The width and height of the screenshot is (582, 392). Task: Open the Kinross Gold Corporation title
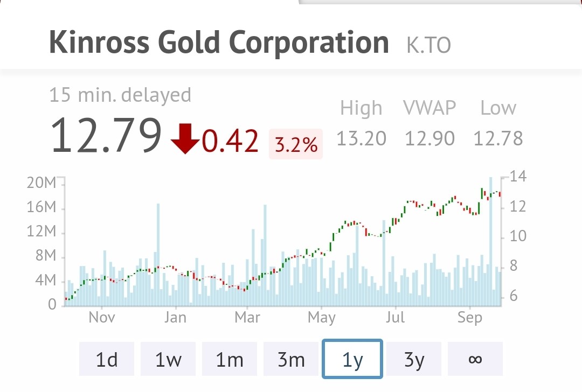[x=219, y=43]
